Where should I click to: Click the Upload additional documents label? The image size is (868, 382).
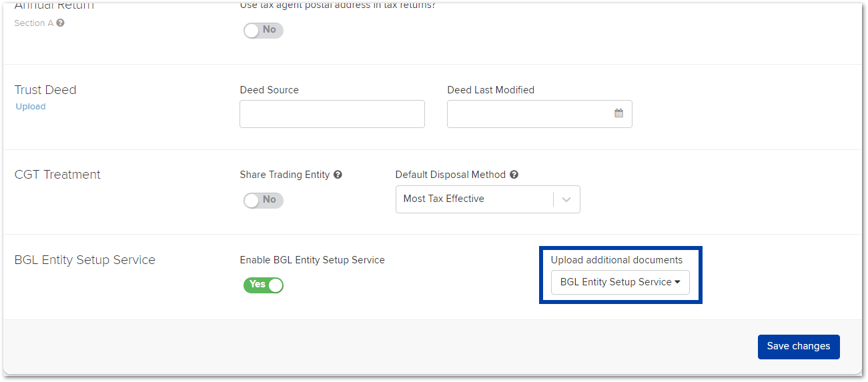[617, 260]
